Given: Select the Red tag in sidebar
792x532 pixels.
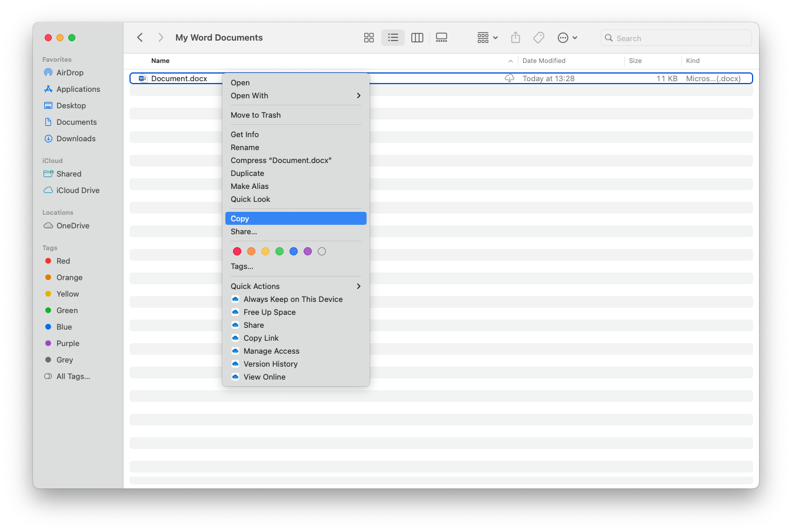Looking at the screenshot, I should (x=57, y=261).
